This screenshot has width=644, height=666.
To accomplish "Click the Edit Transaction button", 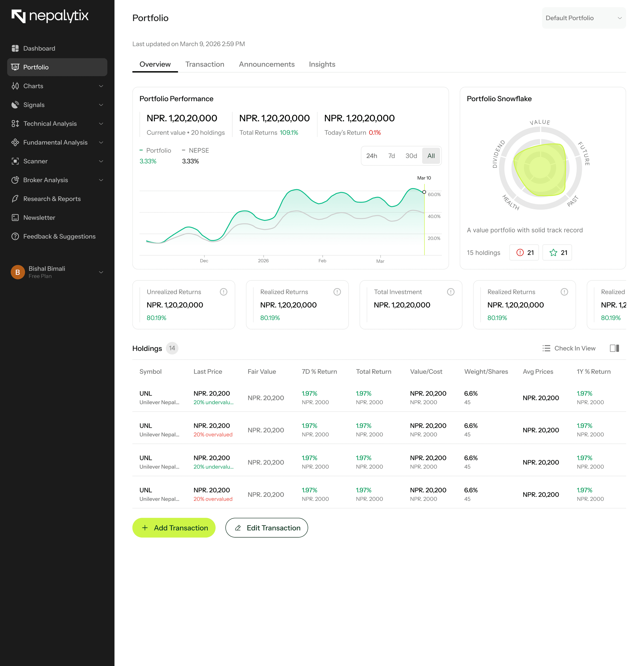I will point(267,528).
